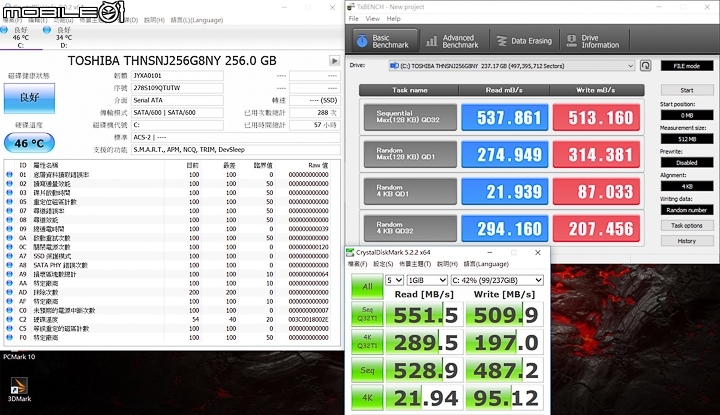Image resolution: width=720 pixels, height=415 pixels.
Task: Click status dot for attribute C2
Action: tap(9, 320)
